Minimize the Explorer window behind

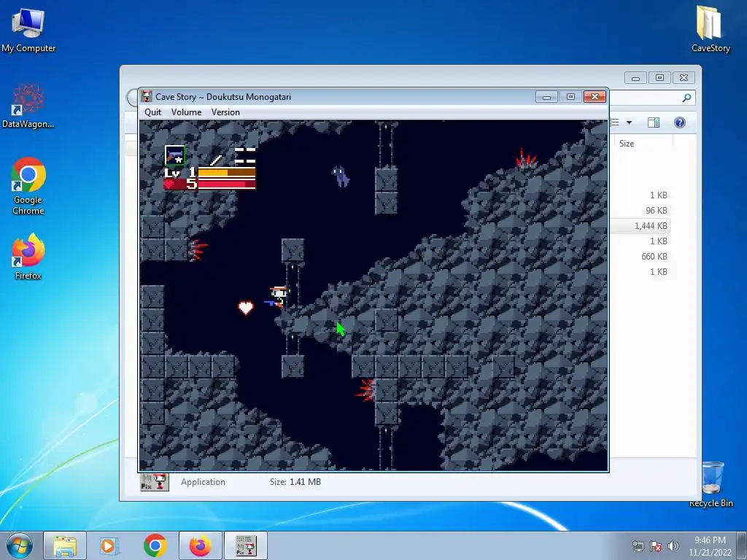(635, 77)
